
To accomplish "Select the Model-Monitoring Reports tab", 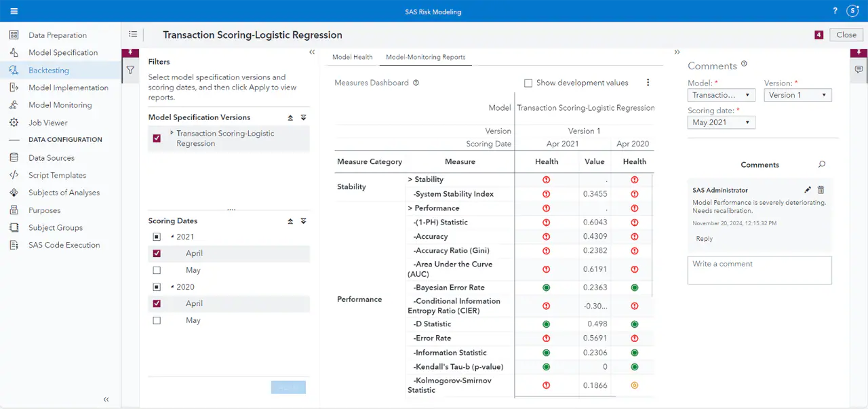I will click(x=425, y=57).
